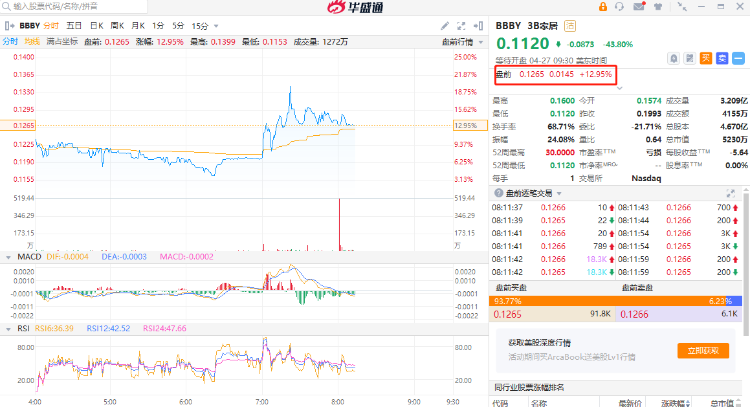Click the margin tag (洁) icon beside 3B家居

tap(570, 26)
